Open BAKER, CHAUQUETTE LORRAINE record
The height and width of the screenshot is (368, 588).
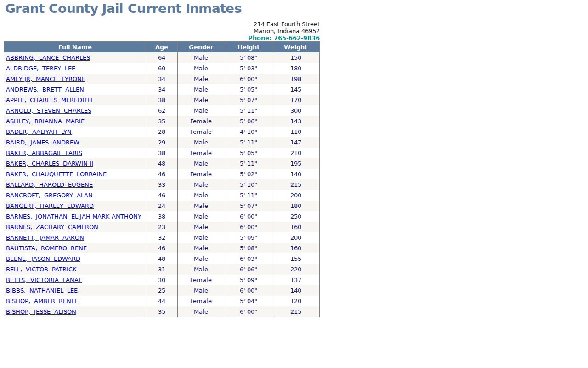56,174
